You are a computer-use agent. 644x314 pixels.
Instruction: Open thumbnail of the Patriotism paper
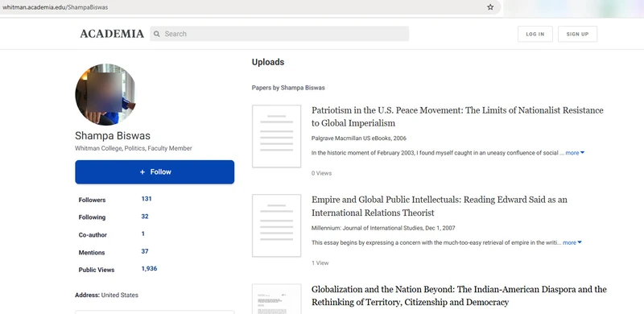(276, 136)
